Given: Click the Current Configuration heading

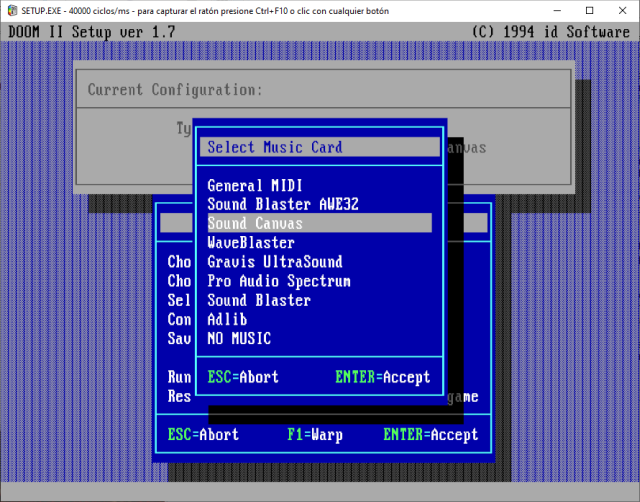Looking at the screenshot, I should [x=175, y=89].
